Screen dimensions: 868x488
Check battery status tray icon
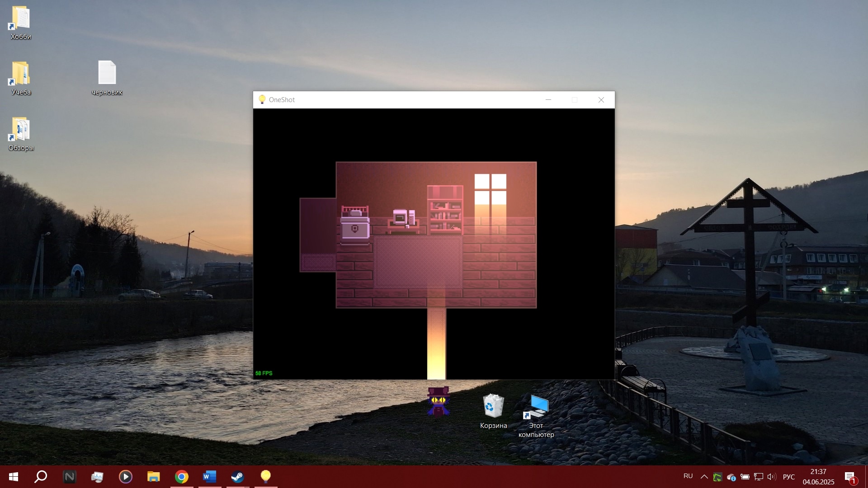pos(745,477)
